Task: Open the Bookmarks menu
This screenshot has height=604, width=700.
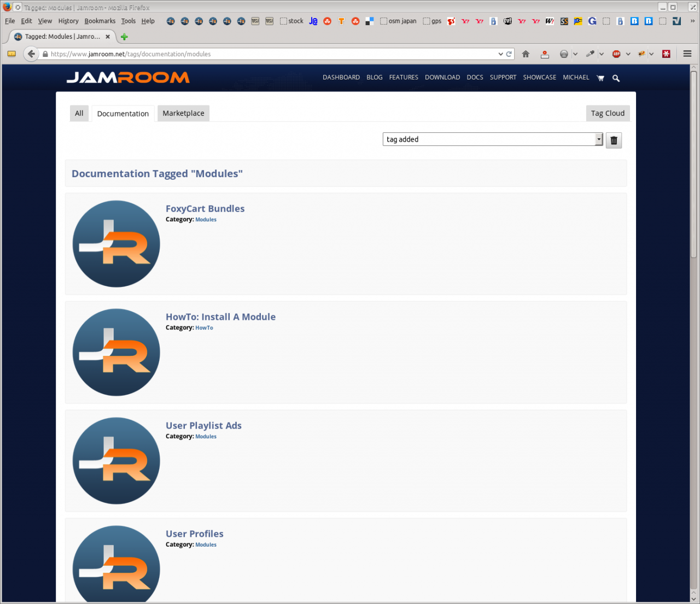Action: click(x=100, y=21)
